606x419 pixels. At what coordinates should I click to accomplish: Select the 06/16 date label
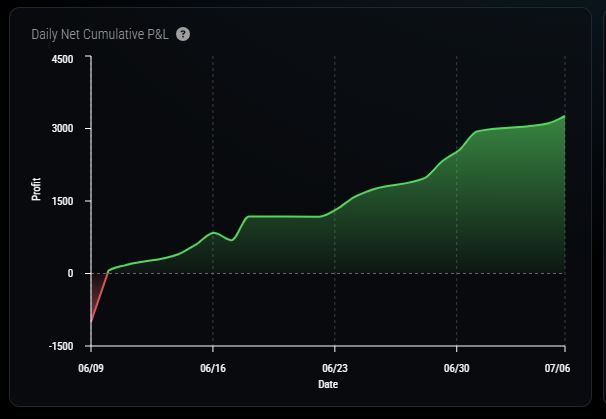[213, 368]
